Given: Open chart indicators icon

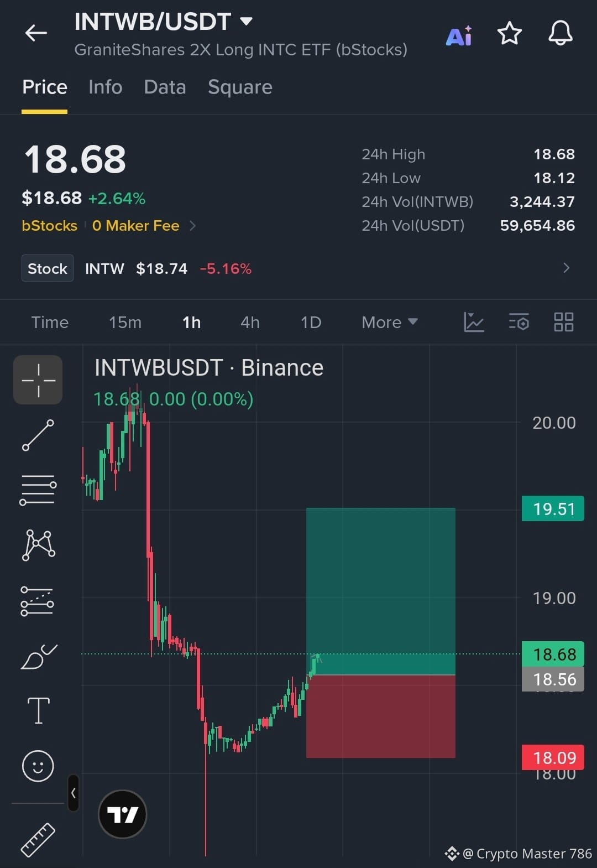Looking at the screenshot, I should pyautogui.click(x=474, y=322).
